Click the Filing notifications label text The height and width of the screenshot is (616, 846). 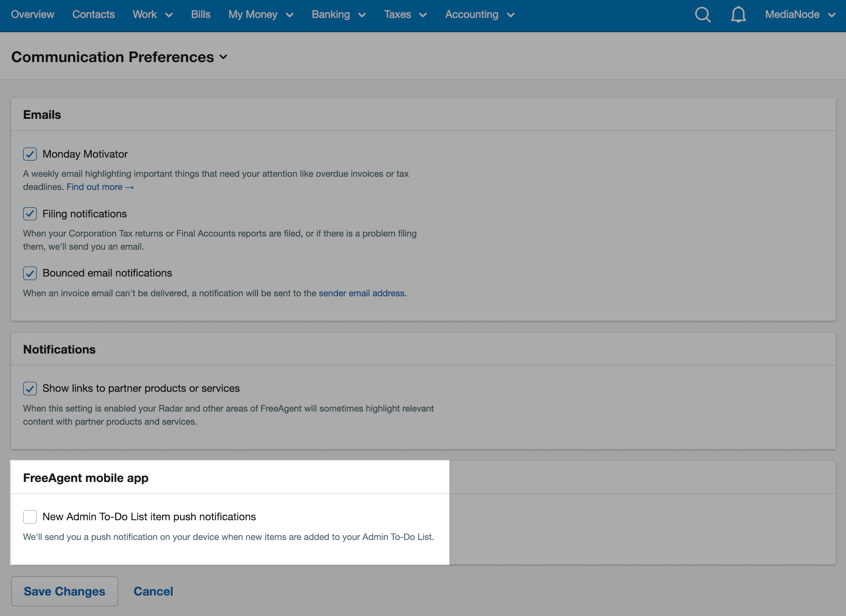pos(85,214)
